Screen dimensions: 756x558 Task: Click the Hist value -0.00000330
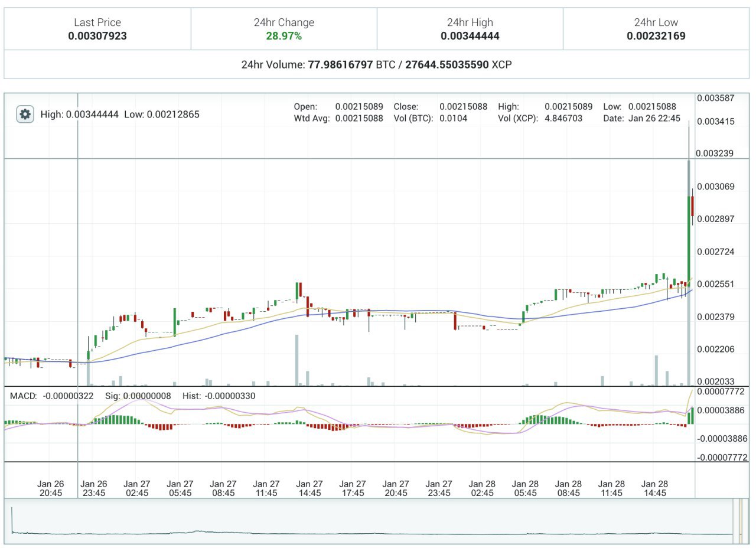pos(230,396)
